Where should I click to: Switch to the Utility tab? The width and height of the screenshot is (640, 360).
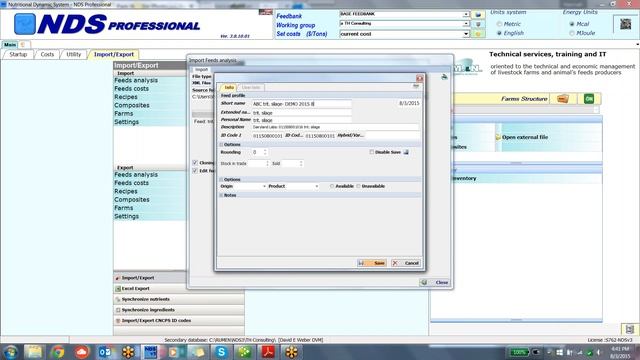click(74, 54)
